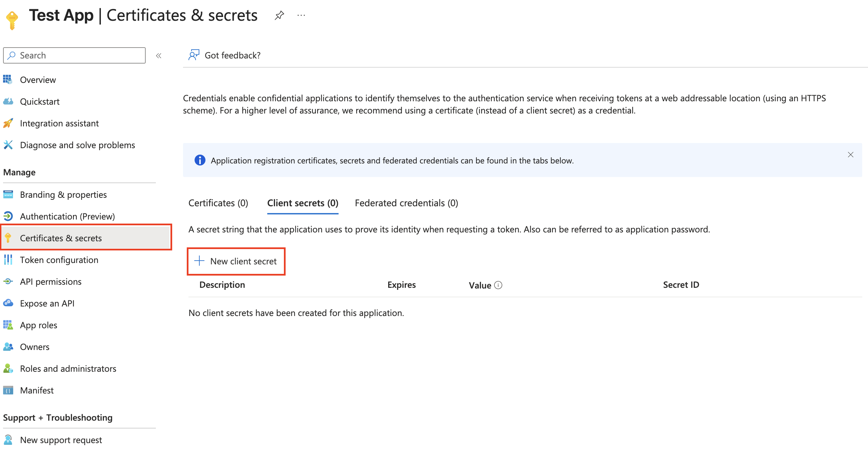Screen dimensions: 868x456
Task: Open the Overview page from the sidebar
Action: (x=38, y=80)
